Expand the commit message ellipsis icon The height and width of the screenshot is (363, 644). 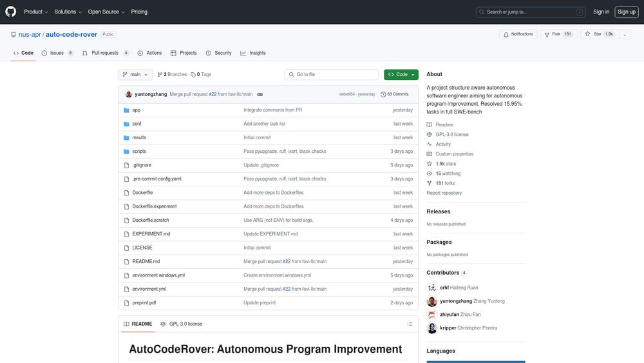tap(260, 95)
